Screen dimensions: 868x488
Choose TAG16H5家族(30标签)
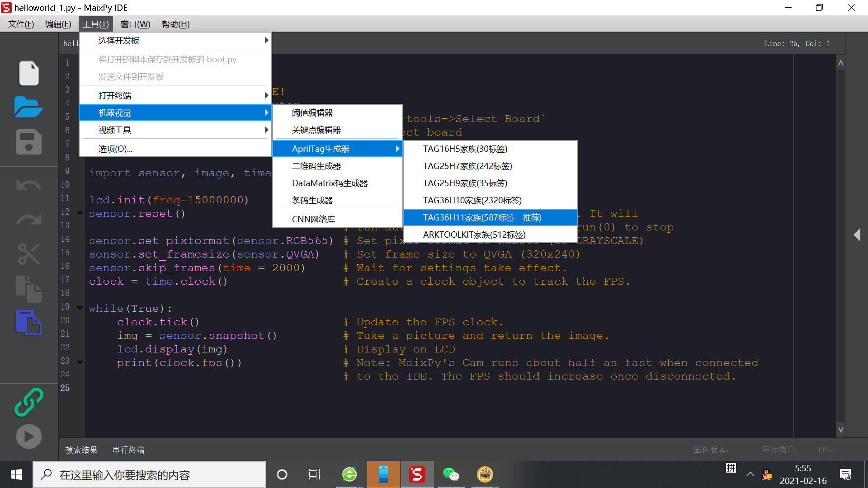(x=490, y=149)
